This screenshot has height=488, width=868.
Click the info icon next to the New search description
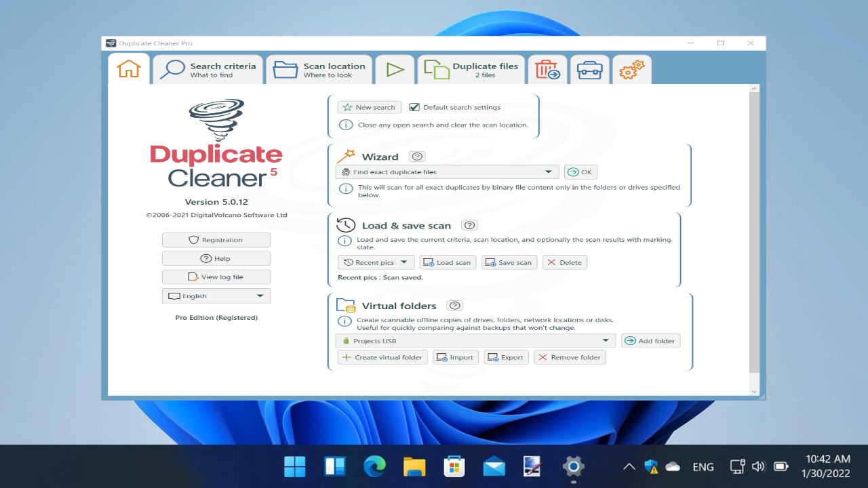(x=346, y=125)
